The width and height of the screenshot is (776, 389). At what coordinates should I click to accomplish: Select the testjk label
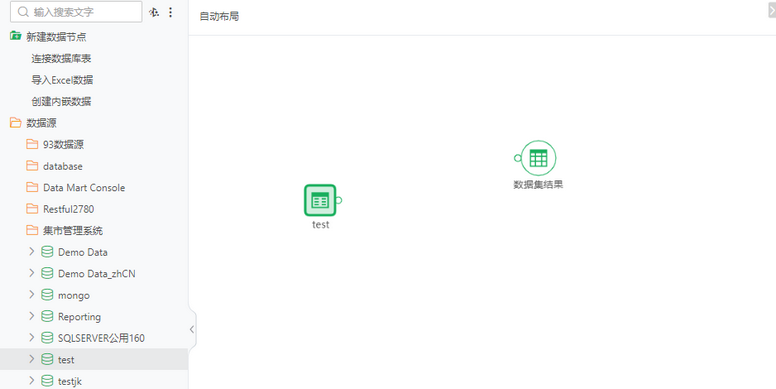pyautogui.click(x=70, y=382)
